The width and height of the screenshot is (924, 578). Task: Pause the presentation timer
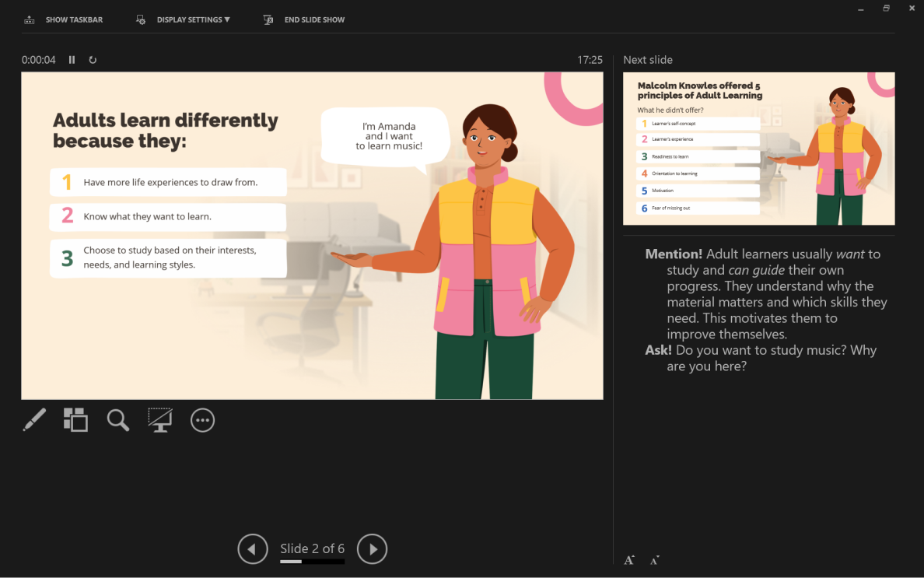(72, 60)
